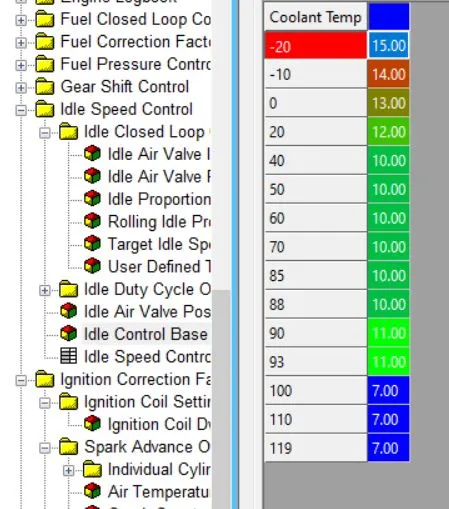The width and height of the screenshot is (449, 509).
Task: Select the Rolling Idle cube icon
Action: tap(92, 221)
